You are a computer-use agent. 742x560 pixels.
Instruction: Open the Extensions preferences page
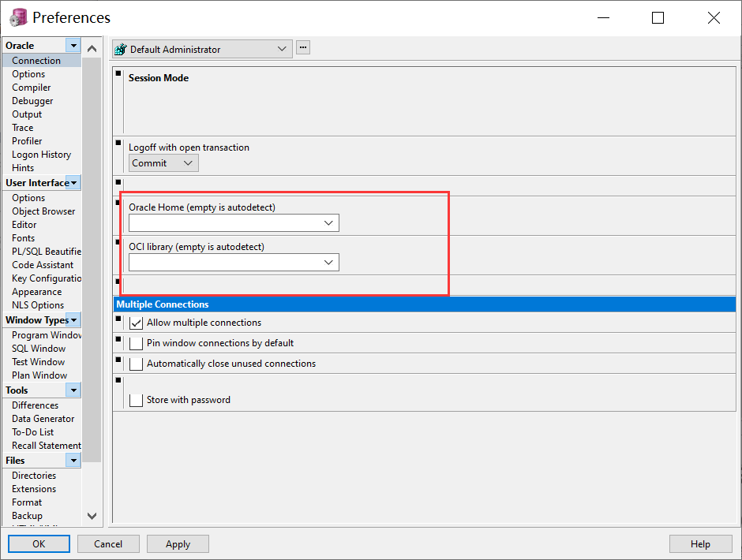coord(34,489)
